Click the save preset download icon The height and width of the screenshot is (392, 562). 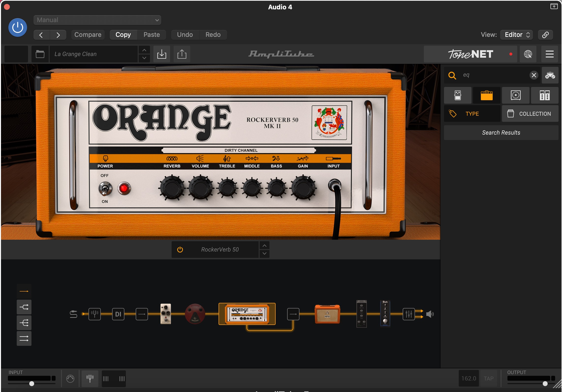[162, 54]
